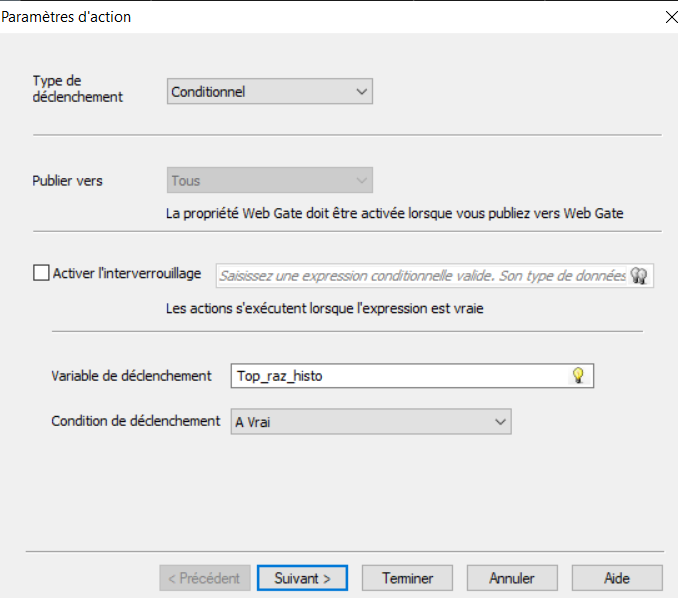The height and width of the screenshot is (598, 678).
Task: Expand the Condition de déclenchement combo box
Action: (370, 422)
